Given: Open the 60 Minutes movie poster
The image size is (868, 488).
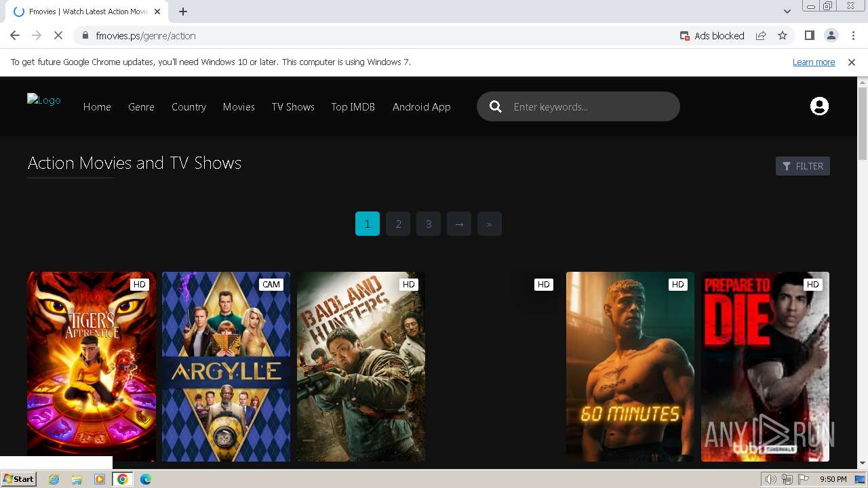Looking at the screenshot, I should (630, 367).
